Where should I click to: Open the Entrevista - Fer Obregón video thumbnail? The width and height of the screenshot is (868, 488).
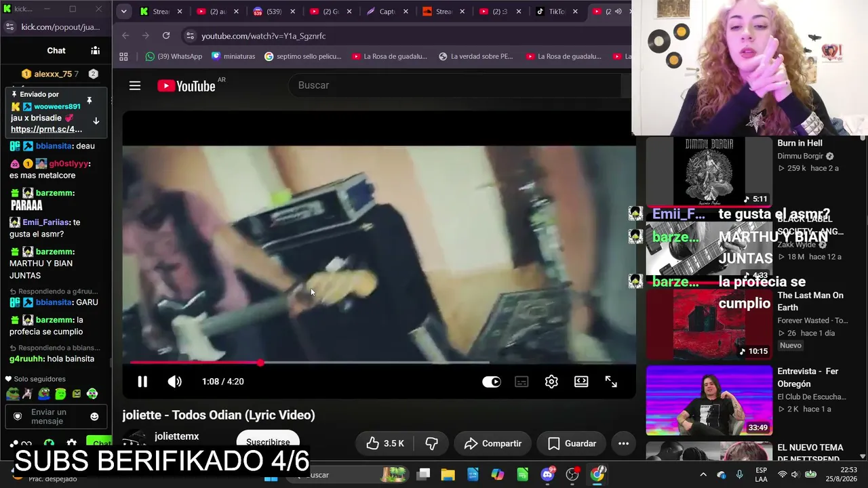tap(709, 400)
